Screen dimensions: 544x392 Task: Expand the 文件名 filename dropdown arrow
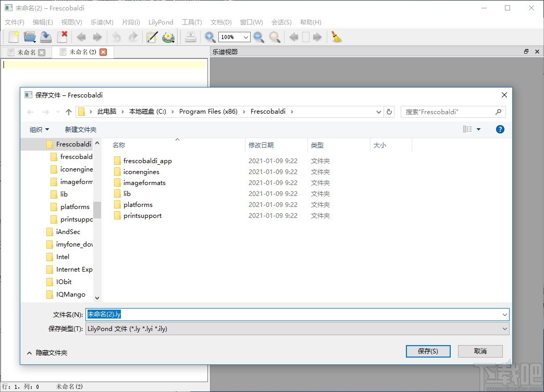[x=505, y=314]
